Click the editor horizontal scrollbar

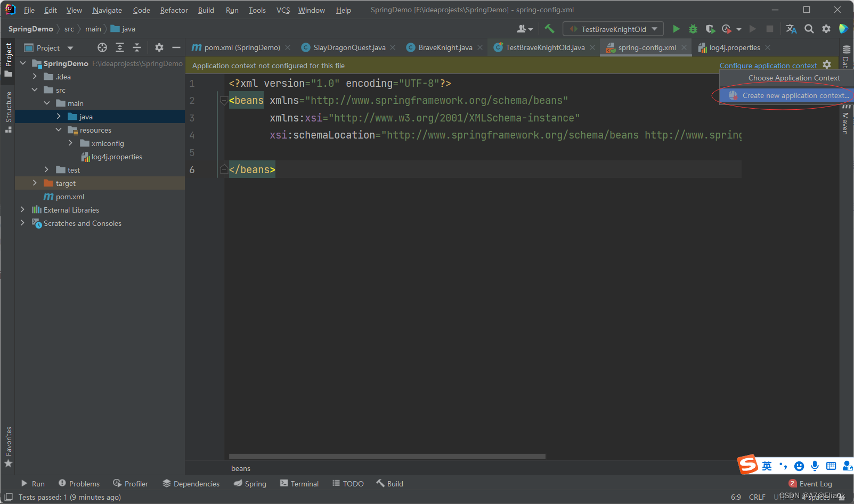tap(387, 457)
